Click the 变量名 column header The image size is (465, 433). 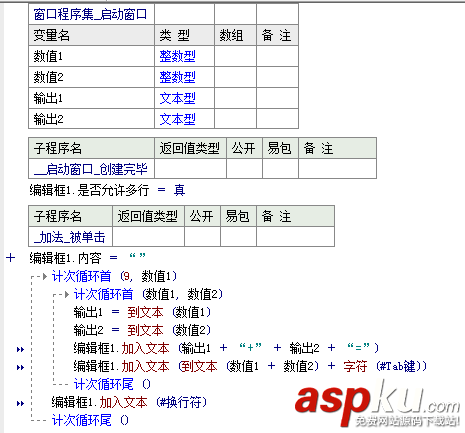(91, 35)
